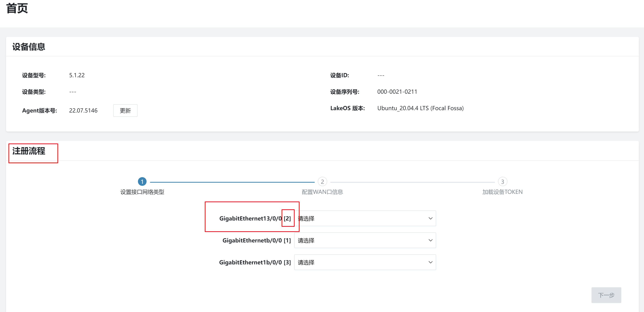Open the GigabitEthernetb/0/0 [1] dropdown
The image size is (644, 312).
pyautogui.click(x=365, y=240)
